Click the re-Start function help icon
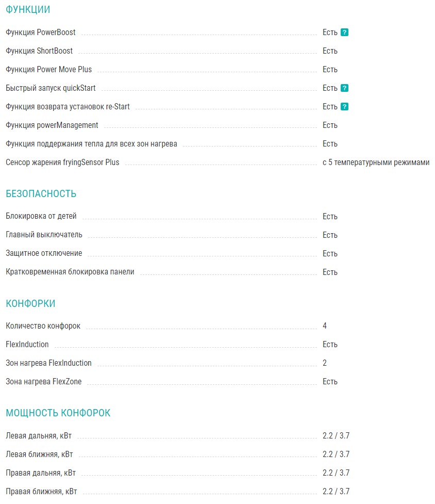 (345, 107)
